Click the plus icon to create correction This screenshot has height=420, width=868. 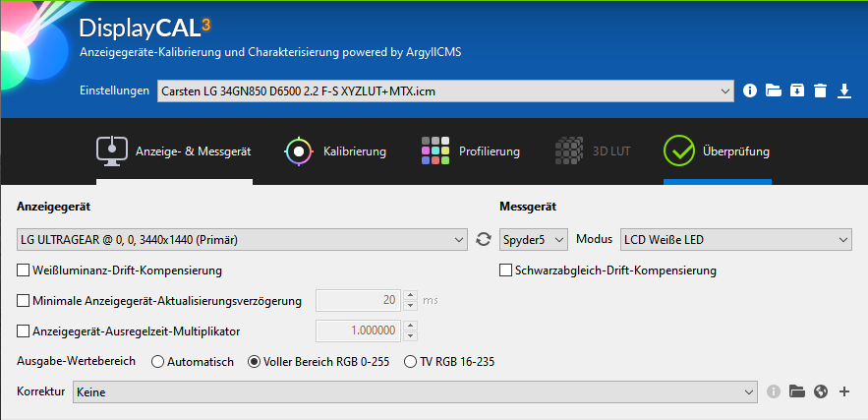(844, 391)
